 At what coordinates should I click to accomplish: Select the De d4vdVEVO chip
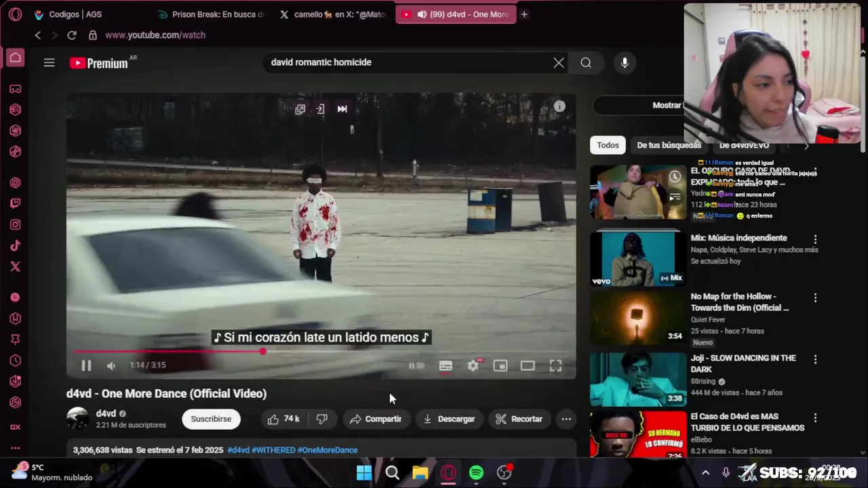click(x=744, y=145)
